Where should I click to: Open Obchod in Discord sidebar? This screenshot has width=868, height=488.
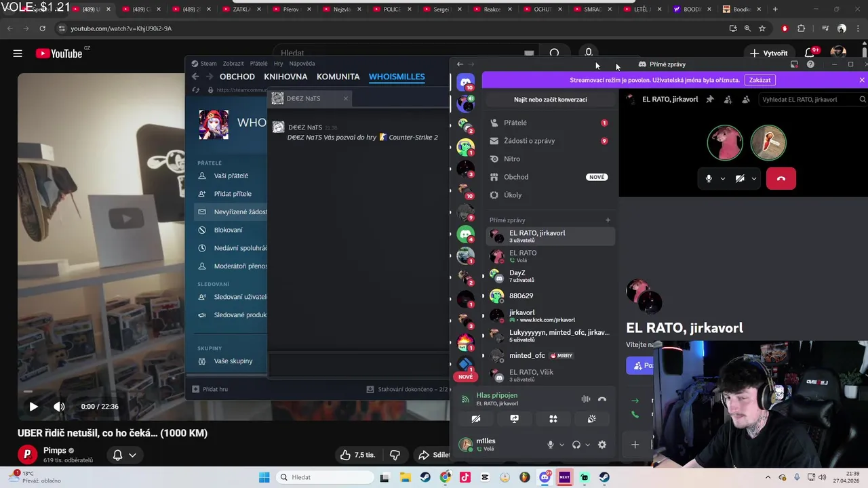click(549, 177)
